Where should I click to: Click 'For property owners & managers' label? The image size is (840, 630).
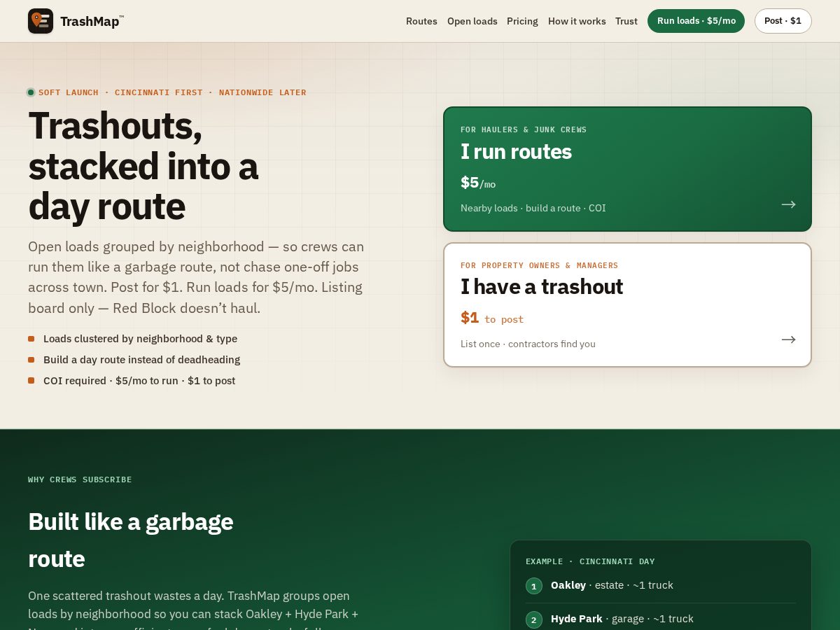pyautogui.click(x=539, y=265)
